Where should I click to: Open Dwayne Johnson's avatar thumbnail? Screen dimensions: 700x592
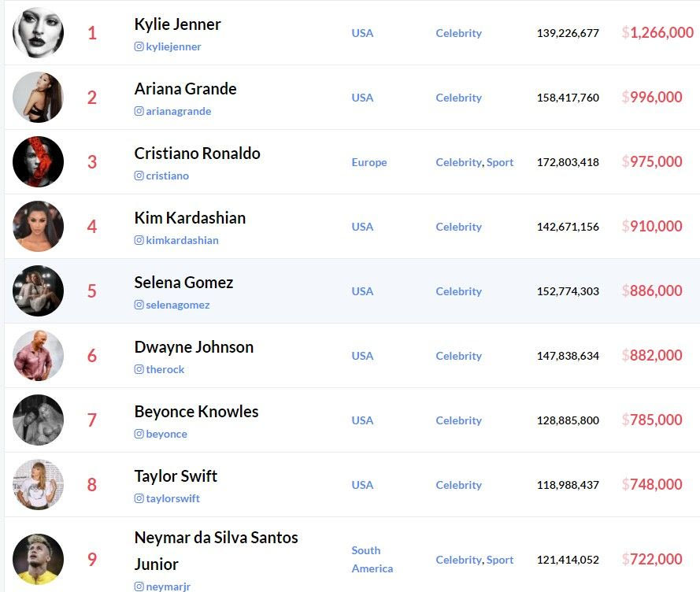[x=38, y=356]
